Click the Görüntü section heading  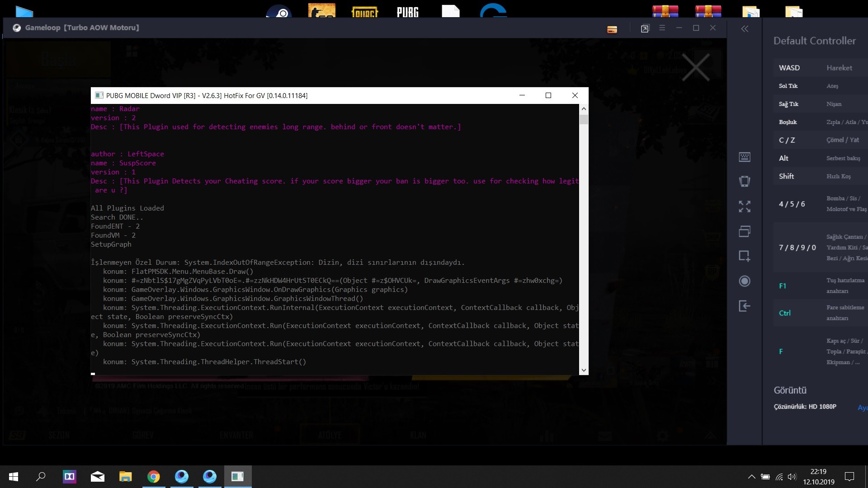pos(790,390)
